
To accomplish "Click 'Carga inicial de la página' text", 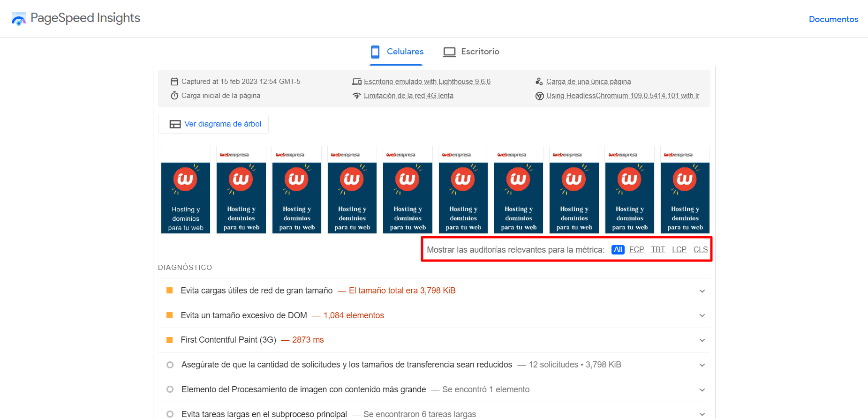I will pos(221,96).
